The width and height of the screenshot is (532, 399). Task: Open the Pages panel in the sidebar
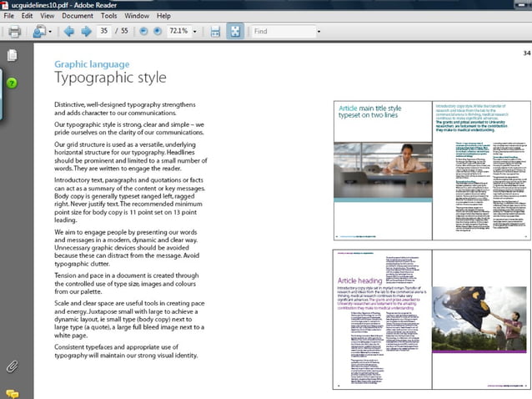pos(13,55)
